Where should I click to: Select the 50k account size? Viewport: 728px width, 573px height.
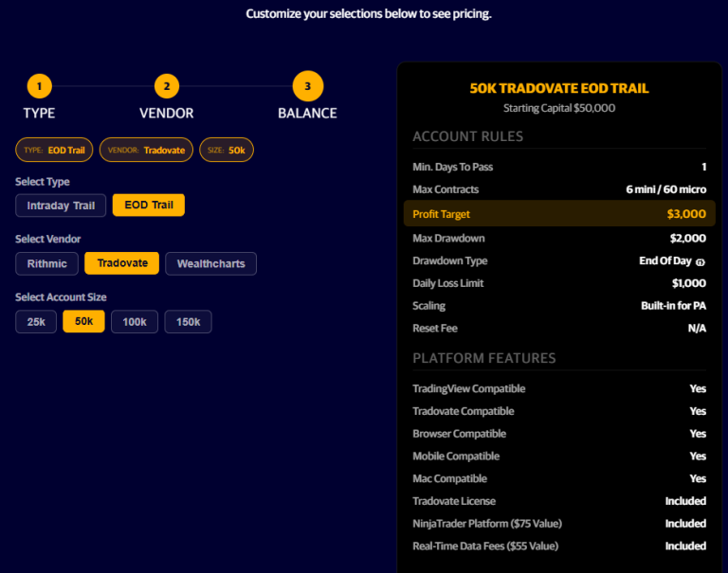pos(83,322)
